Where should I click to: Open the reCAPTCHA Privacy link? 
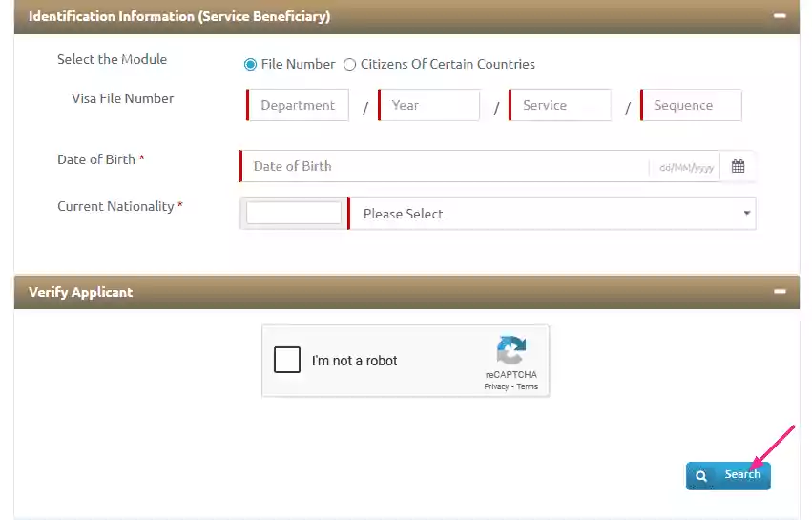(x=496, y=386)
